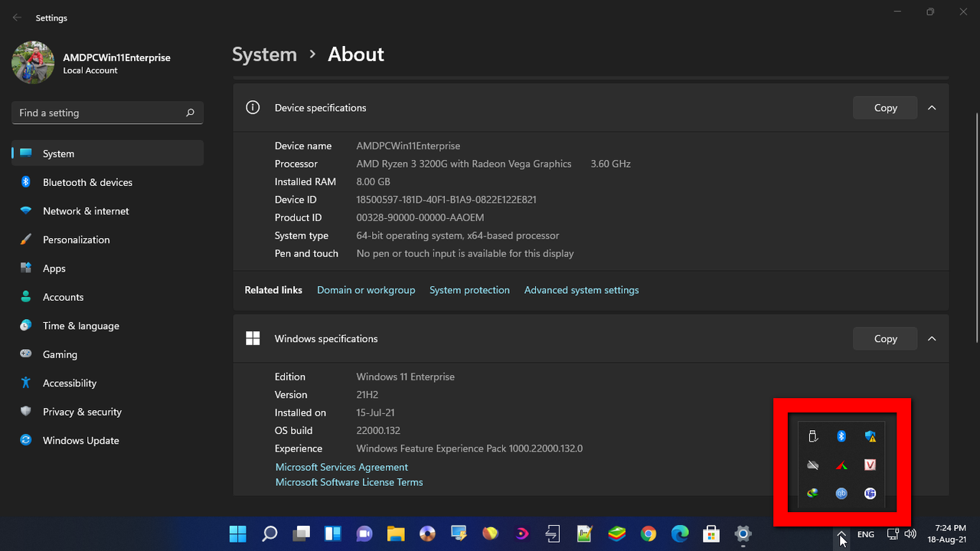Open Internet Download Manager tray icon
The width and height of the screenshot is (980, 551).
pos(812,494)
